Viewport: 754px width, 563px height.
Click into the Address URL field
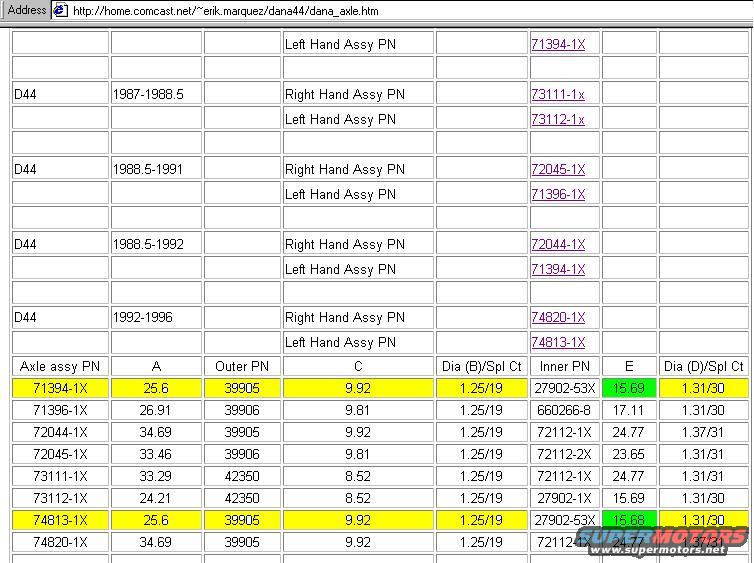(400, 10)
